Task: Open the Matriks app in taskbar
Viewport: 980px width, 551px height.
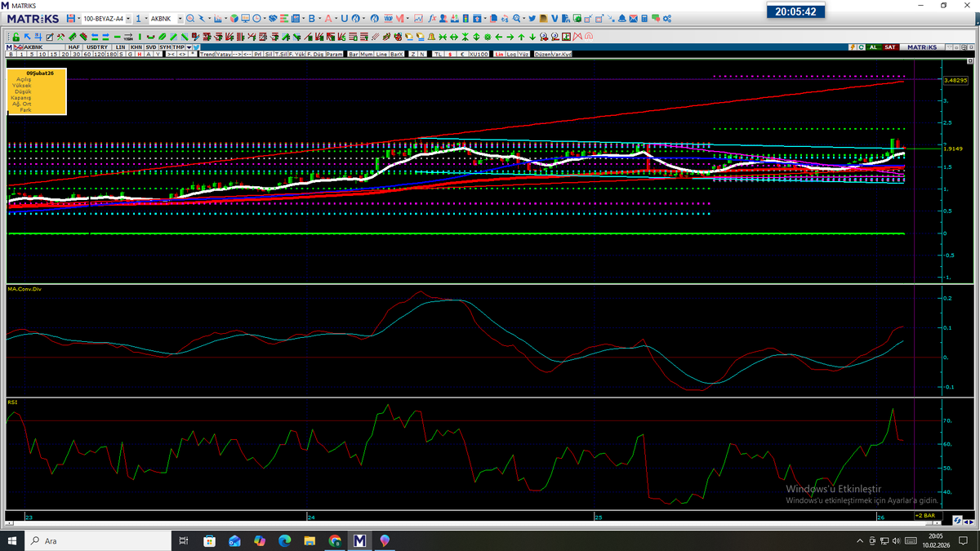Action: tap(359, 540)
